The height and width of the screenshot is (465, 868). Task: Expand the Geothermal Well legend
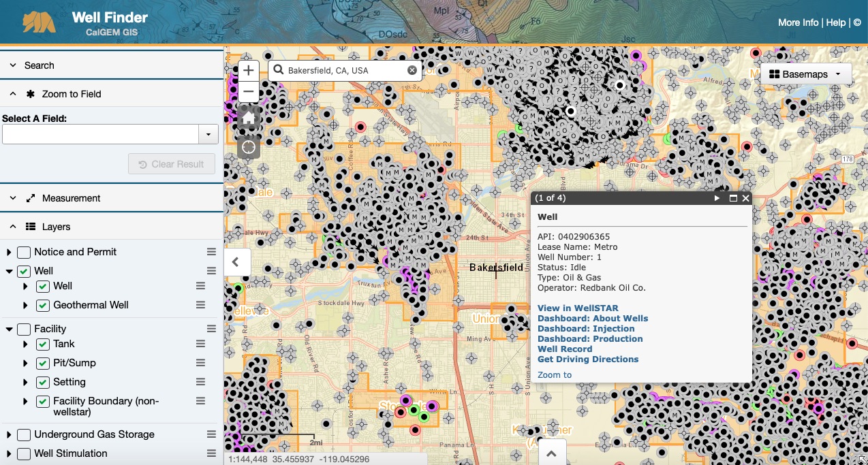(26, 305)
